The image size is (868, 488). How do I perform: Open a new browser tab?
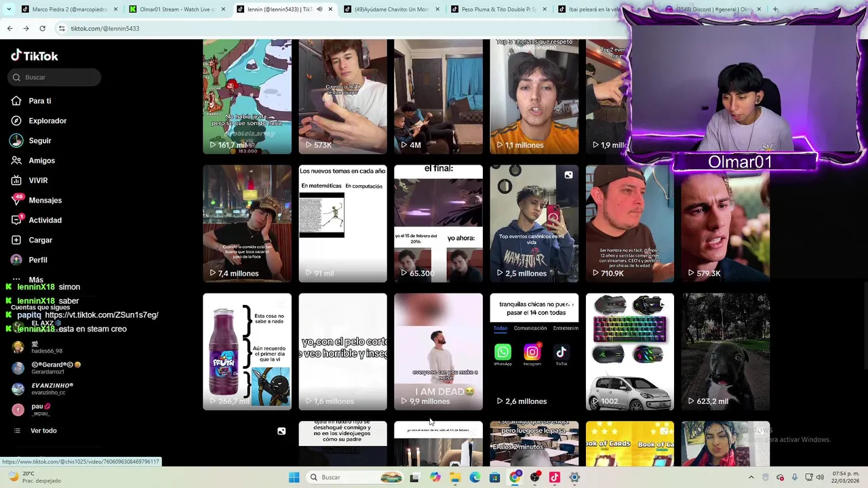pyautogui.click(x=776, y=9)
